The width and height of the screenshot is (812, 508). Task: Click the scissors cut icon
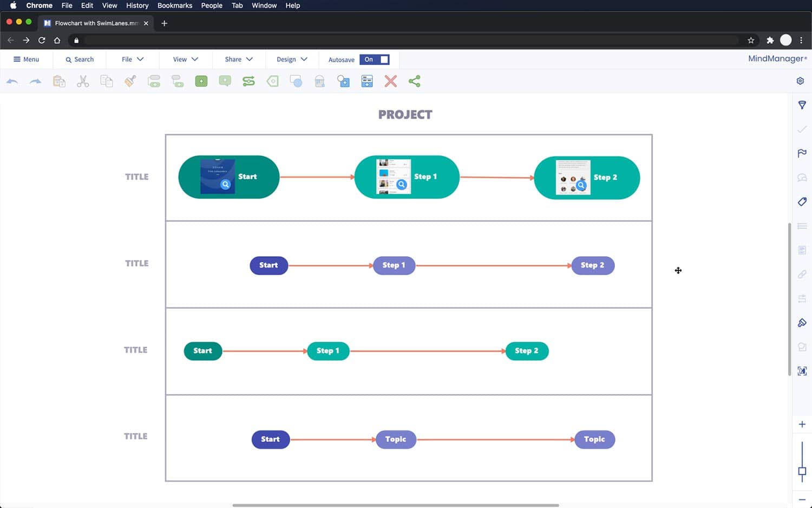point(83,81)
